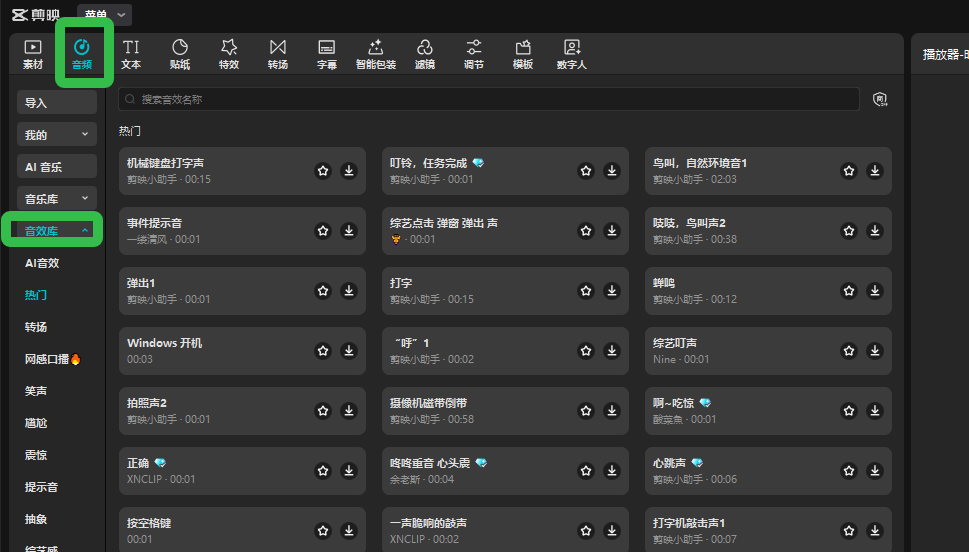Open the 数字人 (Digital Human) panel

click(572, 54)
